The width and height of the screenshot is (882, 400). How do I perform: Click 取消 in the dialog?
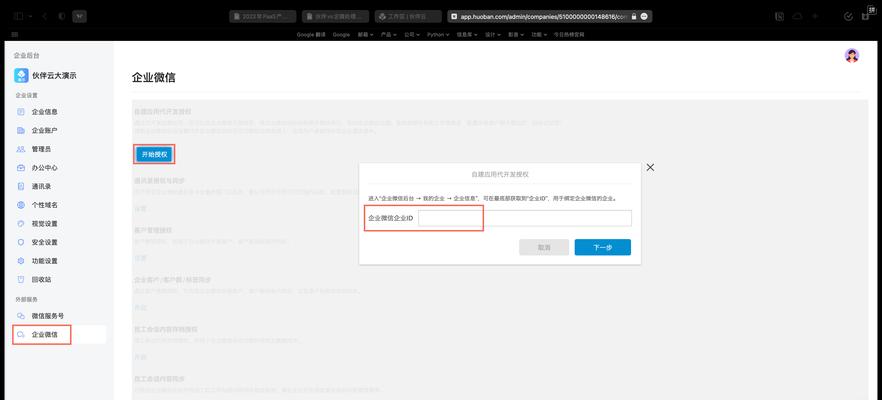pyautogui.click(x=544, y=248)
